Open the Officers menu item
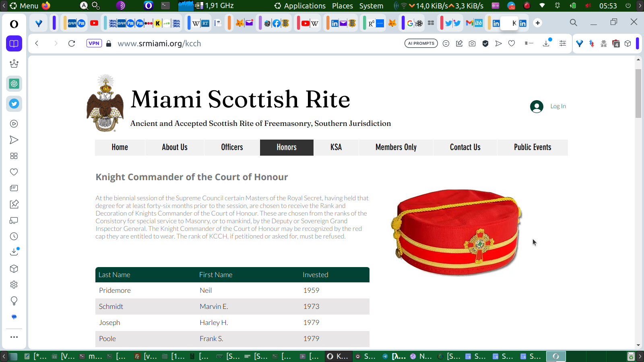Viewport: 644px width, 362px height. click(232, 147)
